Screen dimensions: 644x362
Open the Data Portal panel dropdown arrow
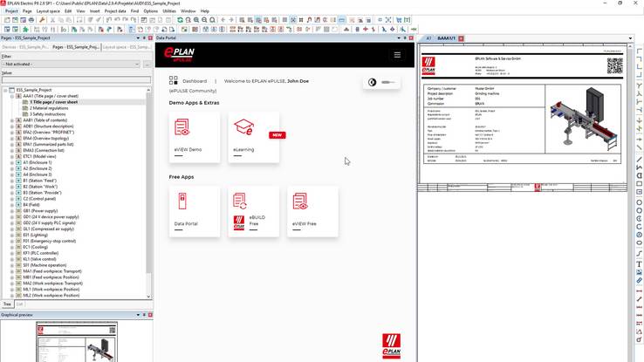pos(399,38)
